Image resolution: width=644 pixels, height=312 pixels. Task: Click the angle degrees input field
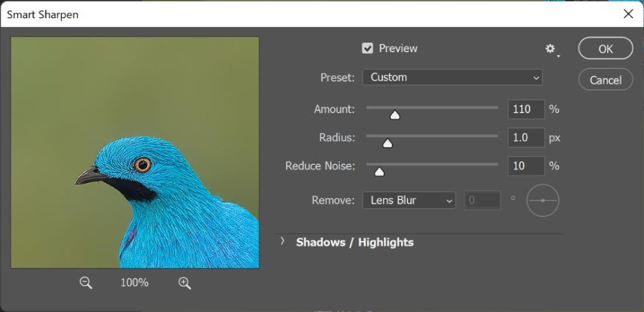pos(482,200)
